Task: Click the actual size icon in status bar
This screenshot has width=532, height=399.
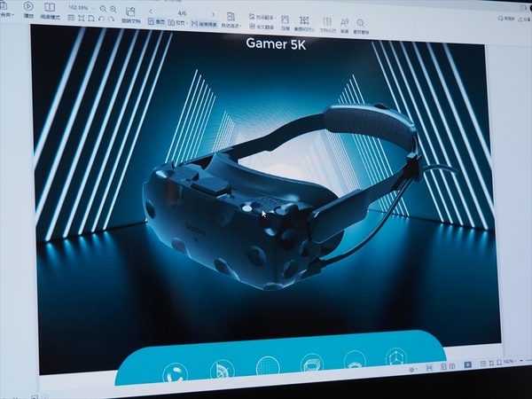Action: pos(483,364)
